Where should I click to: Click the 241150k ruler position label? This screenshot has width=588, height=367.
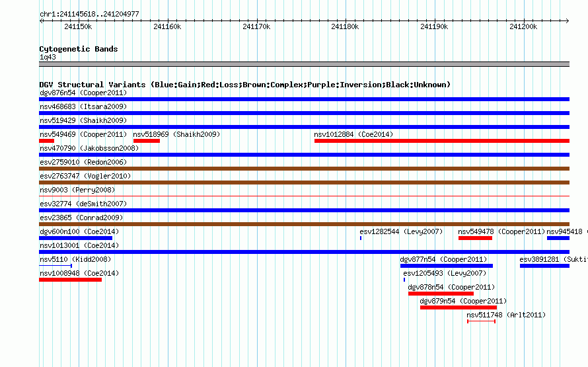click(x=78, y=26)
